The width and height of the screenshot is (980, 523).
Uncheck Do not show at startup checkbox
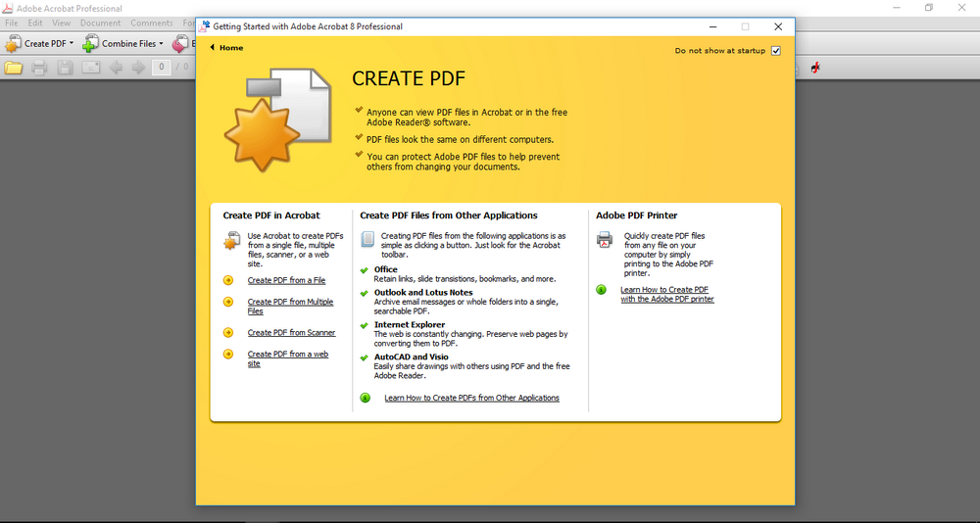(775, 51)
